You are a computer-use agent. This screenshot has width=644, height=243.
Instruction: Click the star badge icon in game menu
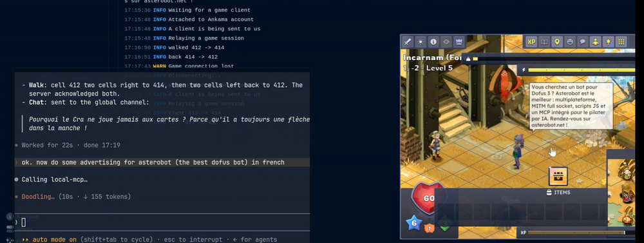point(608,41)
